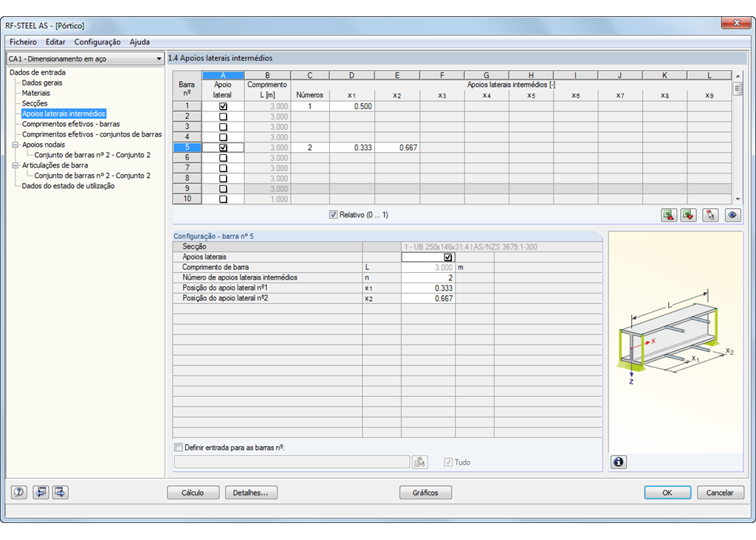The height and width of the screenshot is (540, 756).
Task: Confirm with the OK button
Action: (667, 492)
